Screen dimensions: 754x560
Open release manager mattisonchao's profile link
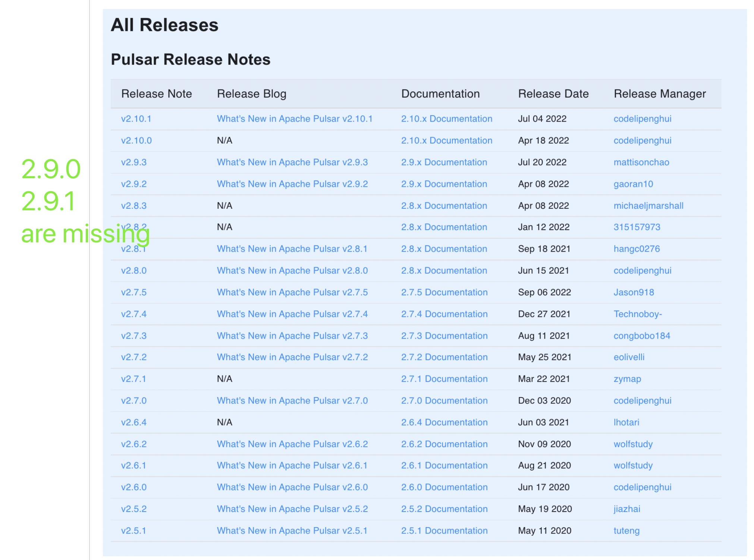pos(641,162)
